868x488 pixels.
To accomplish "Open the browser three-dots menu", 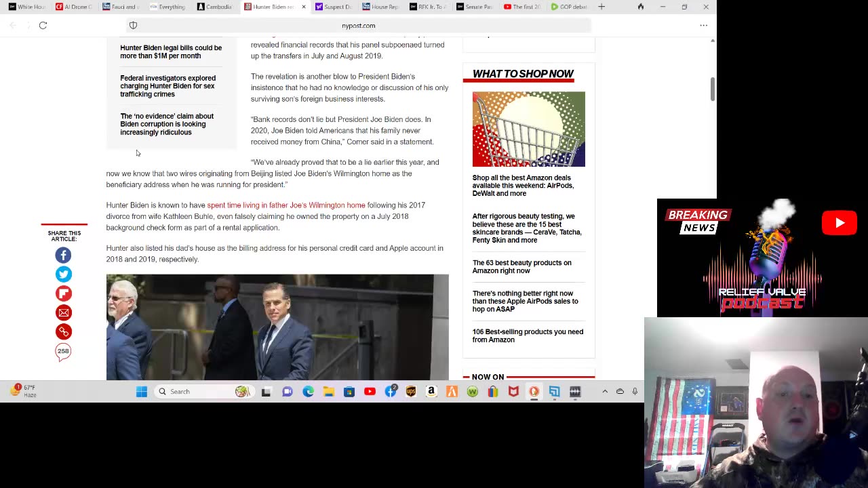I will pos(703,25).
